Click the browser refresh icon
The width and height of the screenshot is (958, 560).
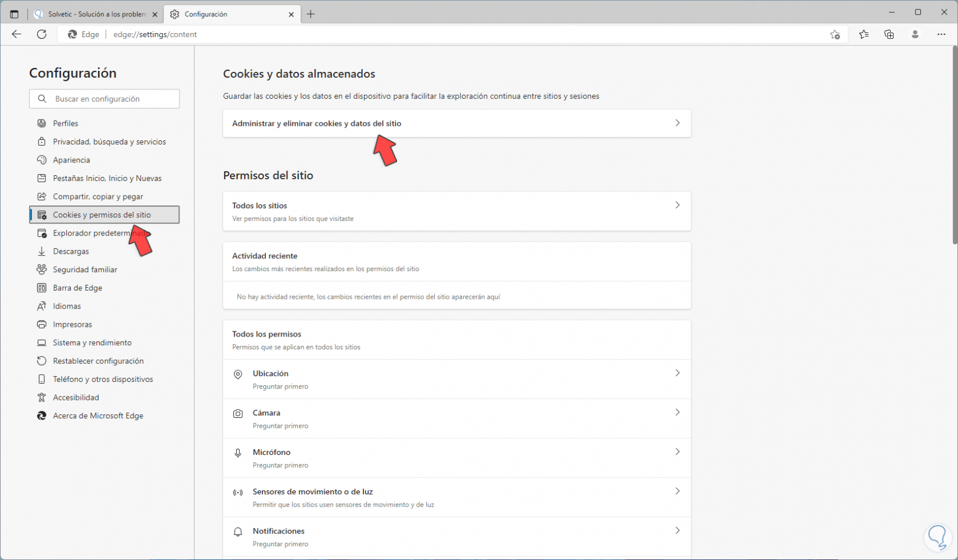point(42,34)
